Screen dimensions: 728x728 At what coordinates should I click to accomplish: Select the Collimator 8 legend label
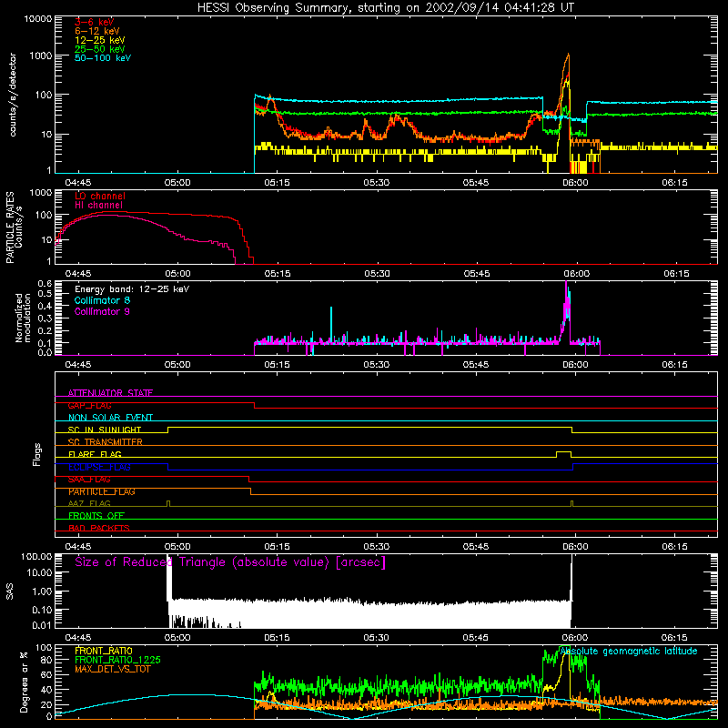tap(102, 300)
